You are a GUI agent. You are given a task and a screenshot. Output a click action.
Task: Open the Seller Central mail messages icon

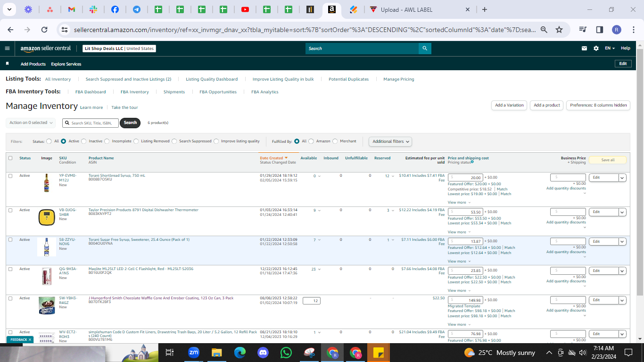click(x=585, y=48)
